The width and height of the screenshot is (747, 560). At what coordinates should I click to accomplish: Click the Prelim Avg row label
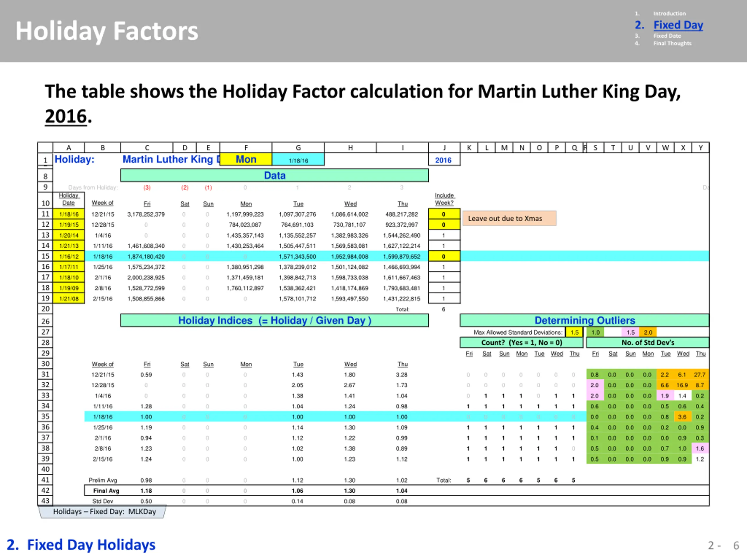(103, 480)
